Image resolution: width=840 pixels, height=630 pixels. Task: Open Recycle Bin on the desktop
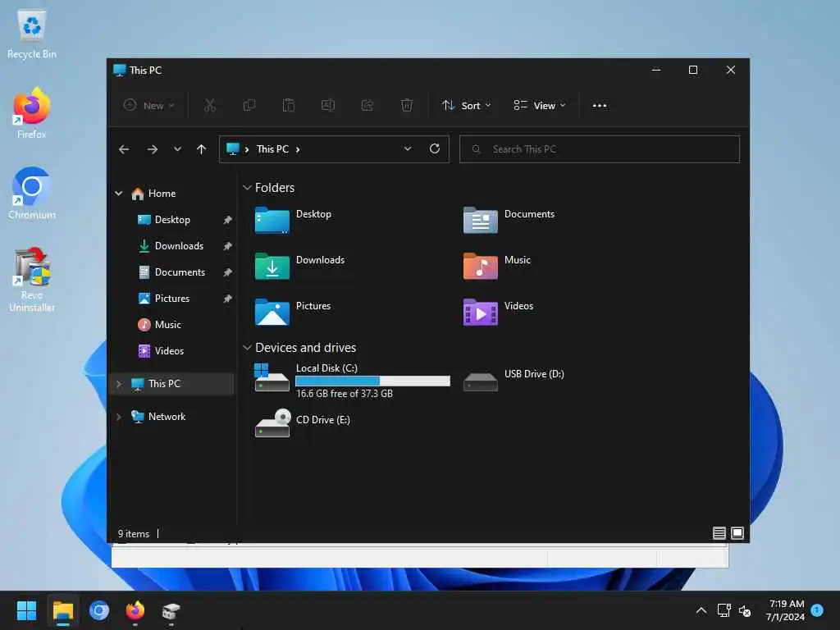coord(32,34)
